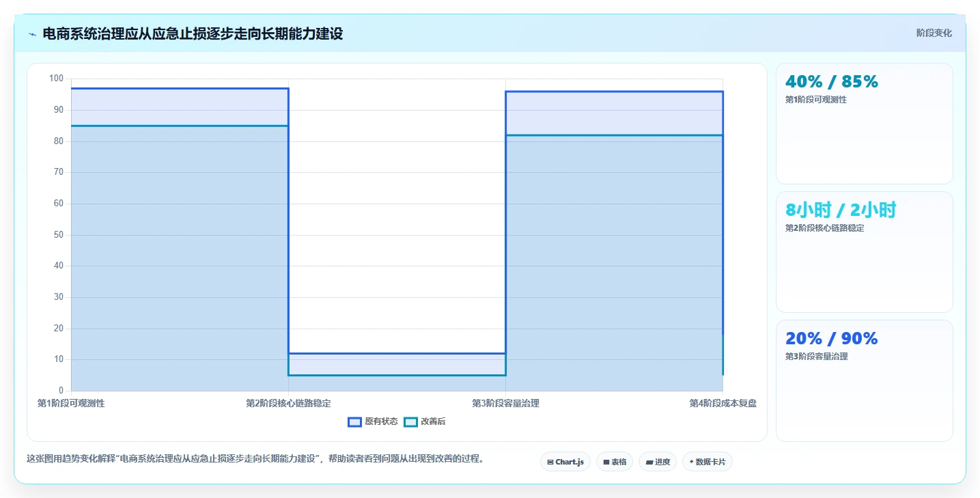The width and height of the screenshot is (980, 498).
Task: Click the low 原有状态 segment in stage 2
Action: (397, 353)
